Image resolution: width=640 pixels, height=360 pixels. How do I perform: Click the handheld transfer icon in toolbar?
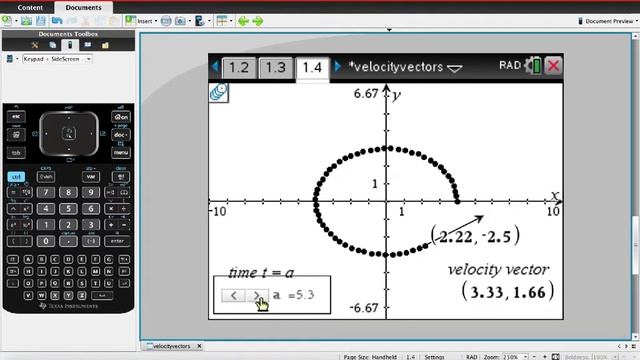coord(200,21)
